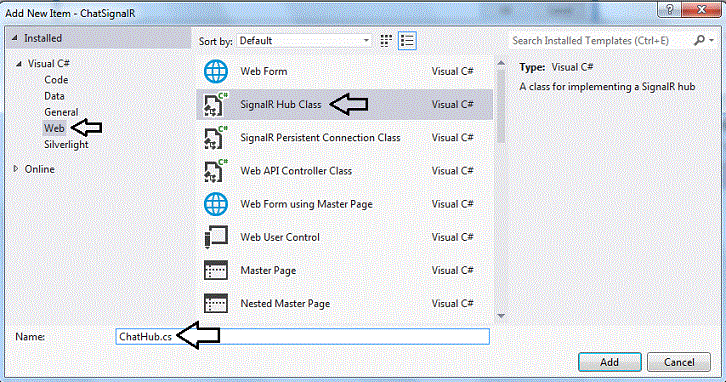
Task: Switch to small icons grid view
Action: [386, 41]
